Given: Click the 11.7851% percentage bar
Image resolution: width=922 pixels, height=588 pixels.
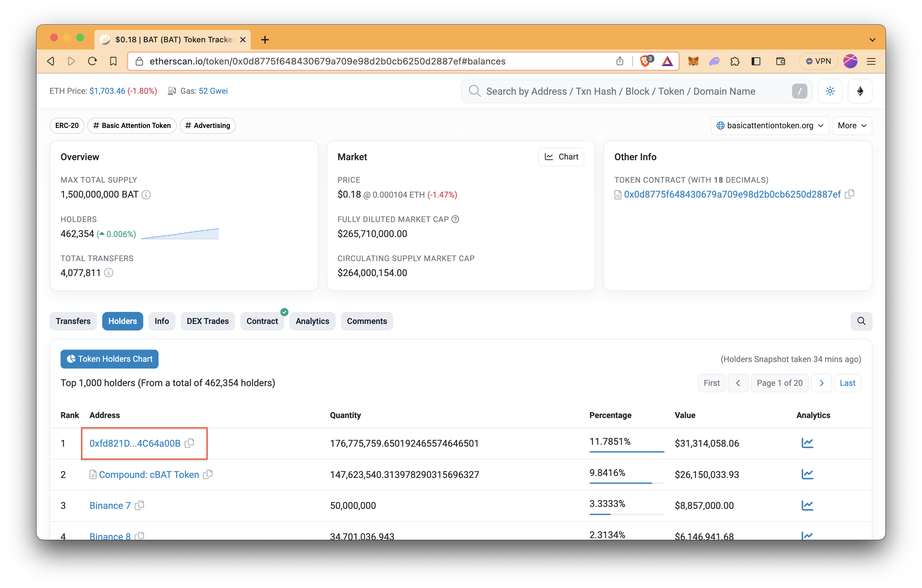Looking at the screenshot, I should 626,452.
